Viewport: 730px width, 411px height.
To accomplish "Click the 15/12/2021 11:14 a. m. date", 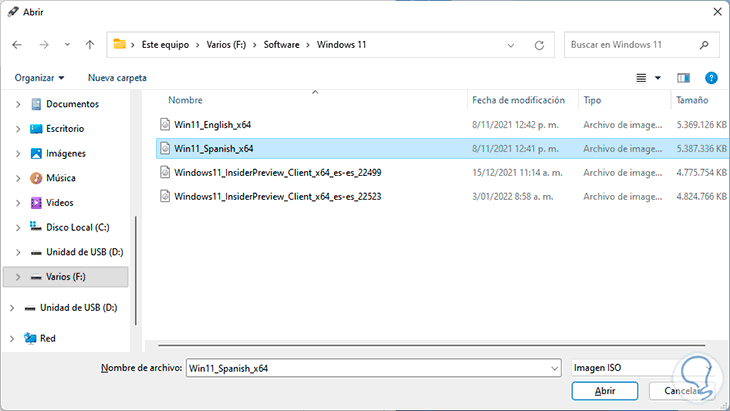I will 517,173.
